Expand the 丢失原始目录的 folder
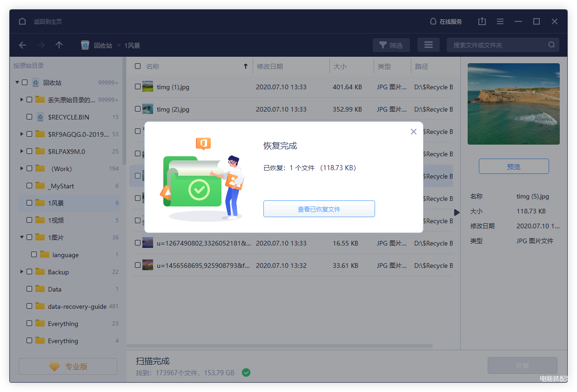This screenshot has width=577, height=392. pos(22,100)
